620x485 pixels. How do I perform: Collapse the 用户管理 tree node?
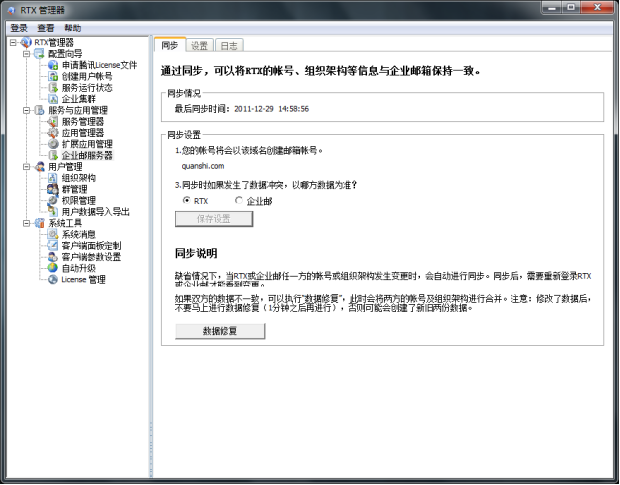[x=26, y=167]
